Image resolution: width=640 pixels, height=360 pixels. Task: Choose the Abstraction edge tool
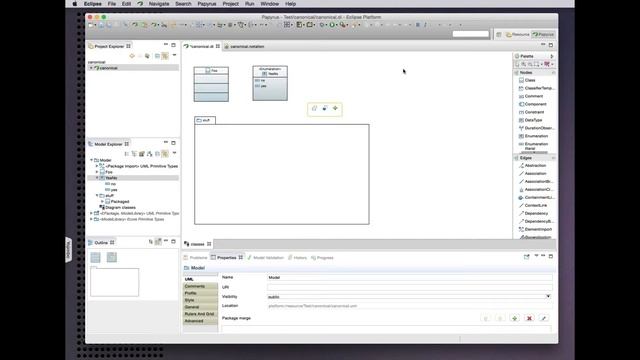pos(532,166)
